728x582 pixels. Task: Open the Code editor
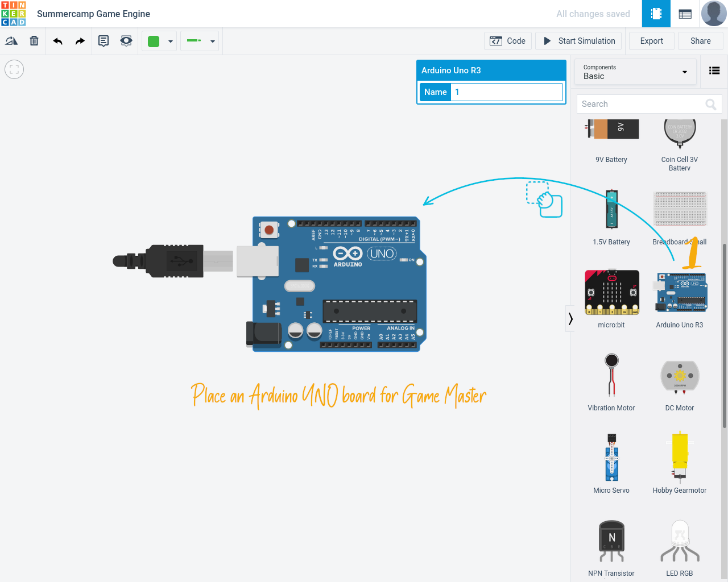[x=508, y=41]
